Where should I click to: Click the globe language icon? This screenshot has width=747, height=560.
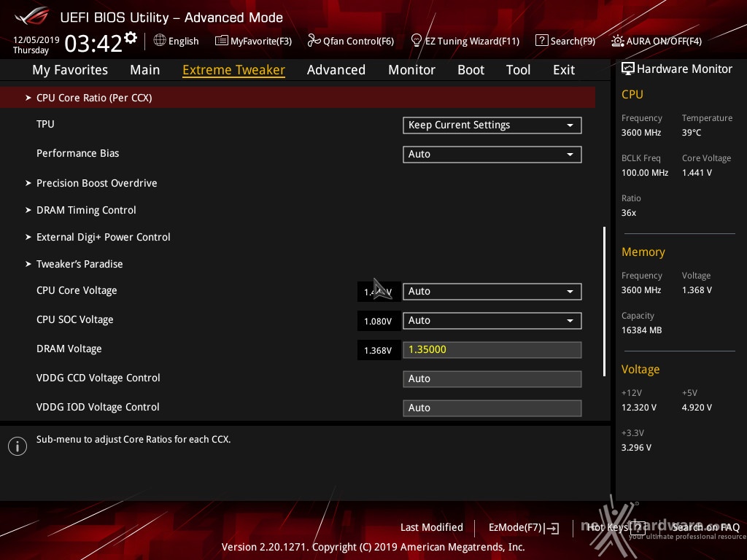(x=160, y=41)
